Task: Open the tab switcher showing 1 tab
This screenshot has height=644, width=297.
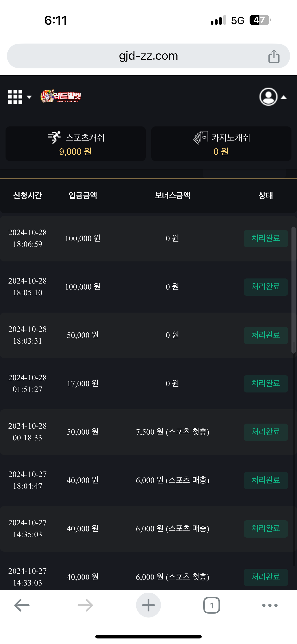Action: click(x=212, y=605)
